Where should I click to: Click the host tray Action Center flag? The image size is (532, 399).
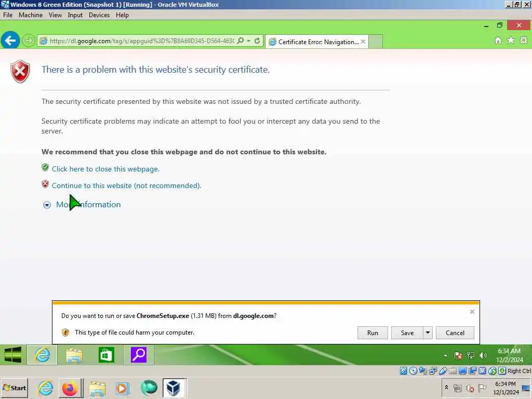482,388
